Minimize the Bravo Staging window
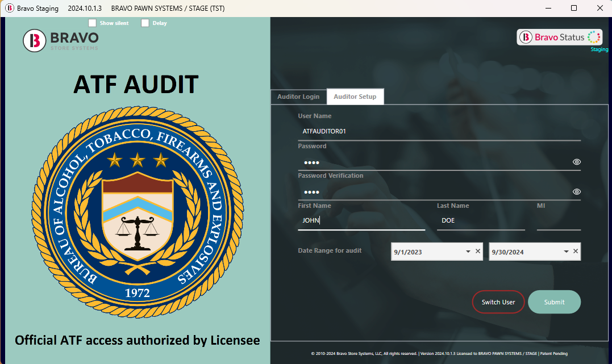 click(548, 8)
